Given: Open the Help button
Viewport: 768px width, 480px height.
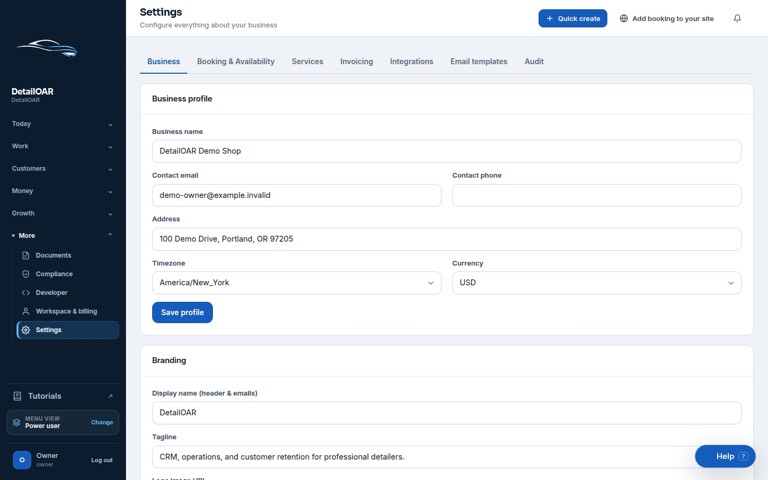Looking at the screenshot, I should pos(725,456).
